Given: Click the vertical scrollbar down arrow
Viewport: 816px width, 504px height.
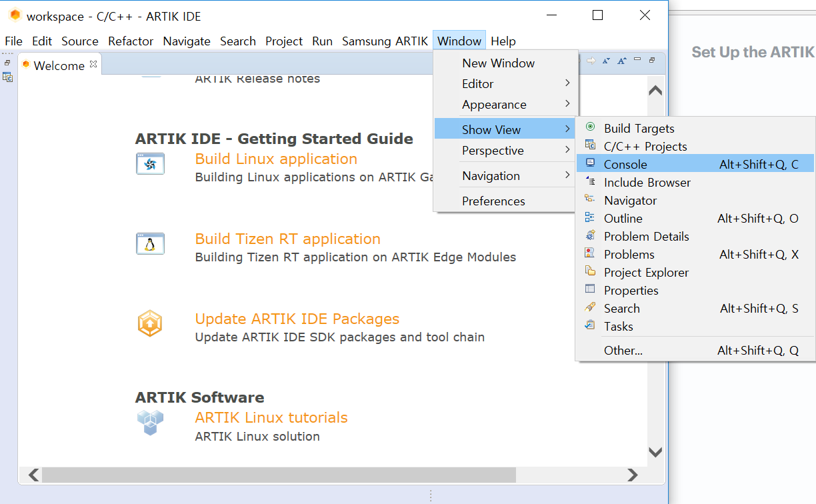Looking at the screenshot, I should (x=655, y=452).
